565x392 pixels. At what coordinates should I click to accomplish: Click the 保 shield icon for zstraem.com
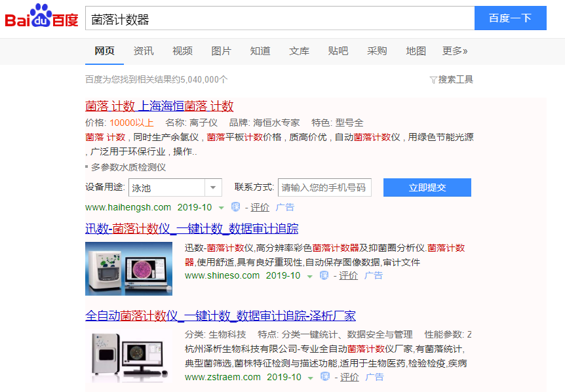coord(325,376)
